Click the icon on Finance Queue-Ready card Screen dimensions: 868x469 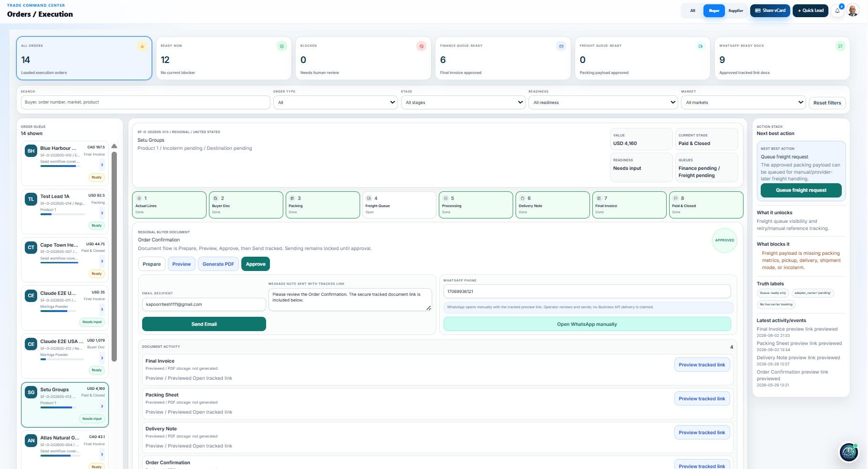click(x=561, y=46)
